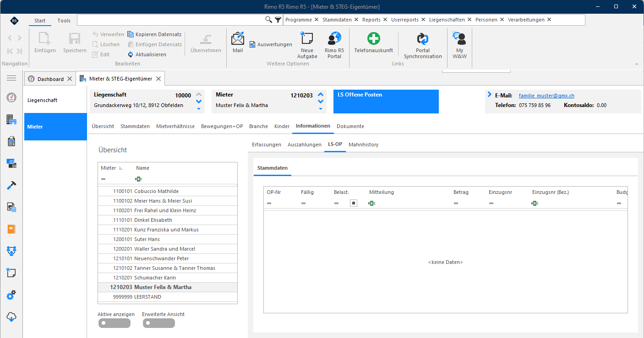Open the hamburger menu in sidebar
This screenshot has width=644, height=338.
click(x=11, y=78)
